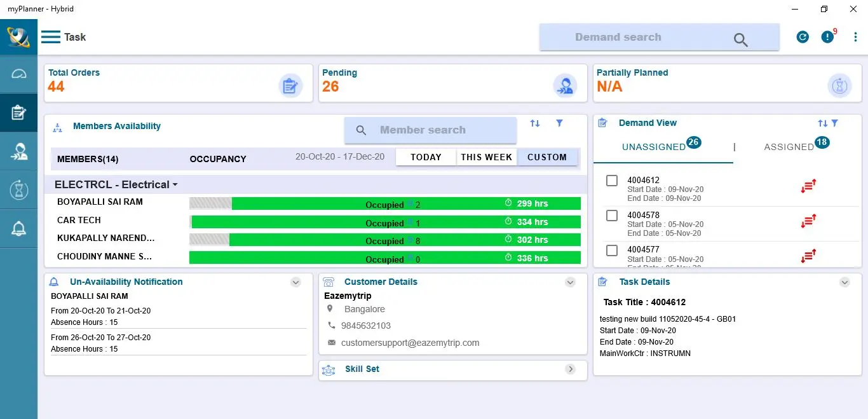
Task: Check the box for order 4004578
Action: coord(612,216)
